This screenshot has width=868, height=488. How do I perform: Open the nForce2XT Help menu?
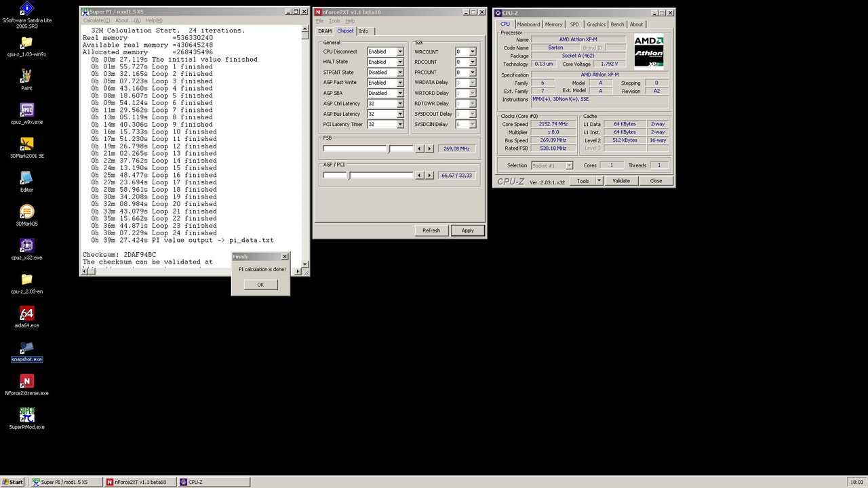click(x=350, y=21)
